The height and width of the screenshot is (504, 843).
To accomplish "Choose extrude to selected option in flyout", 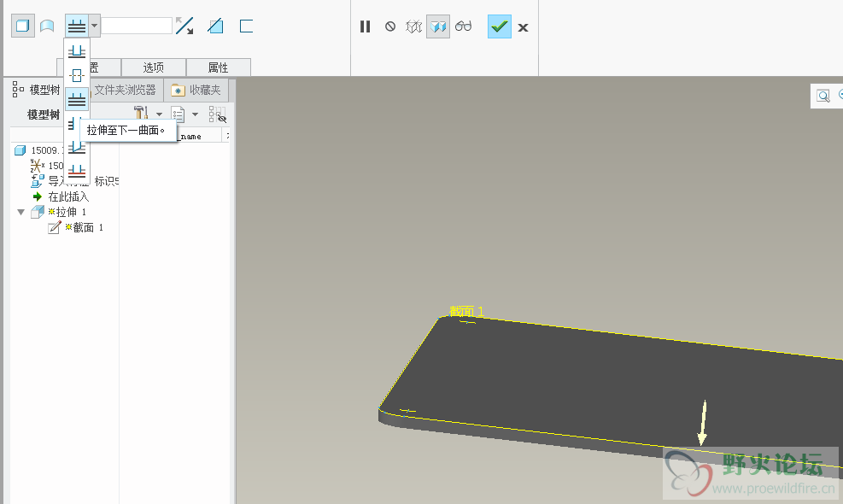I will click(77, 172).
